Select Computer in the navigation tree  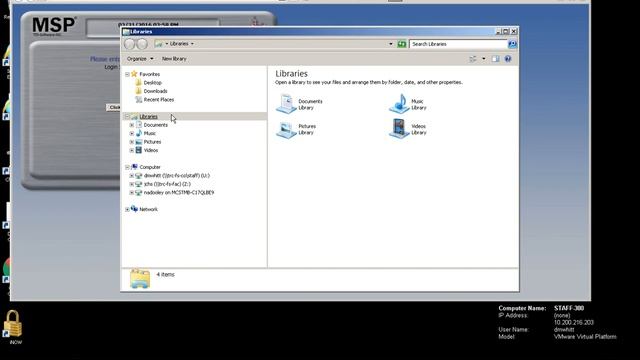coord(150,167)
